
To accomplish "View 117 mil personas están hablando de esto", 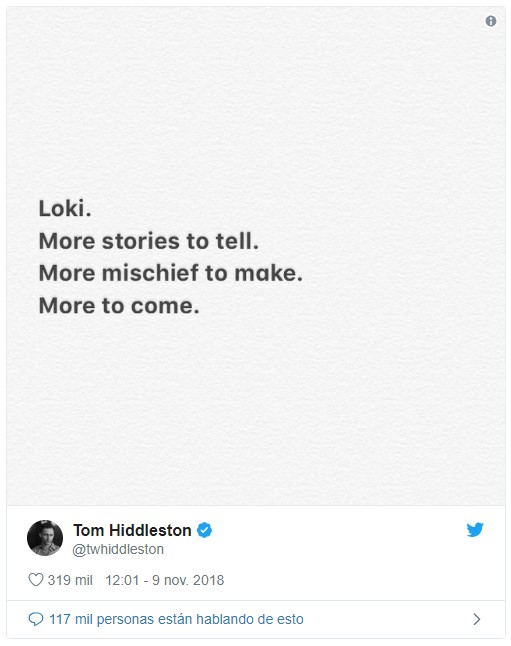I will (176, 619).
